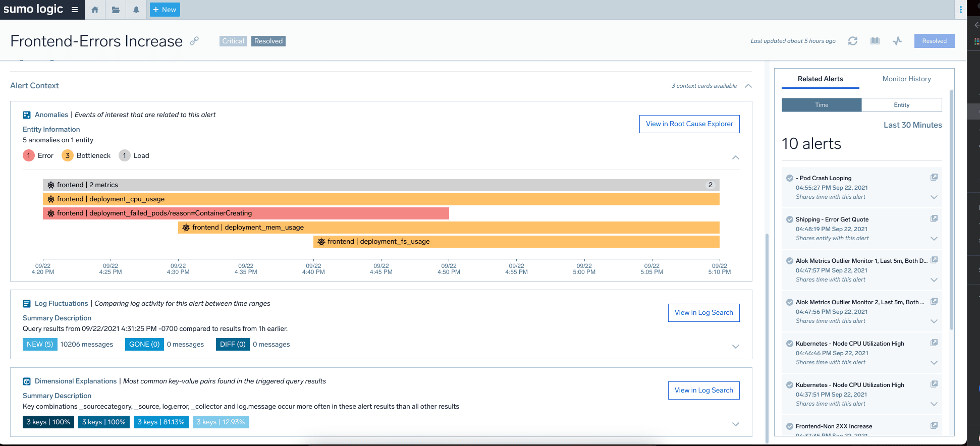980x446 pixels.
Task: Select the DIFF (0) filter tag
Action: pos(233,344)
